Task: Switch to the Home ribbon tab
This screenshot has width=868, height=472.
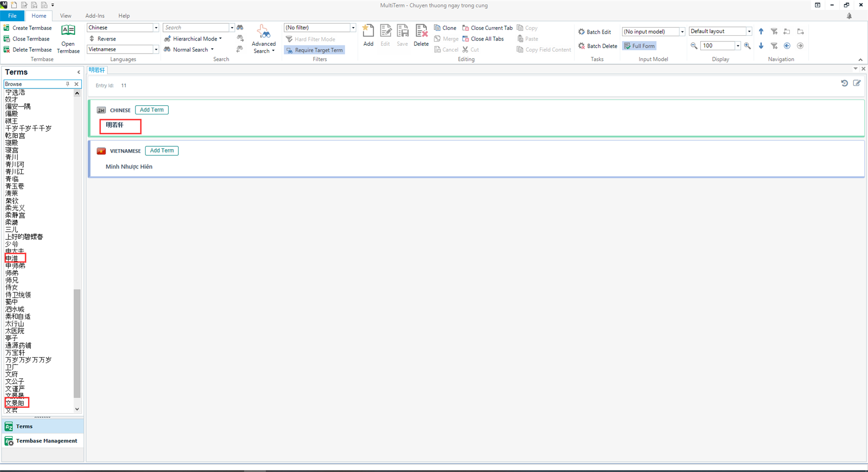Action: [39, 16]
